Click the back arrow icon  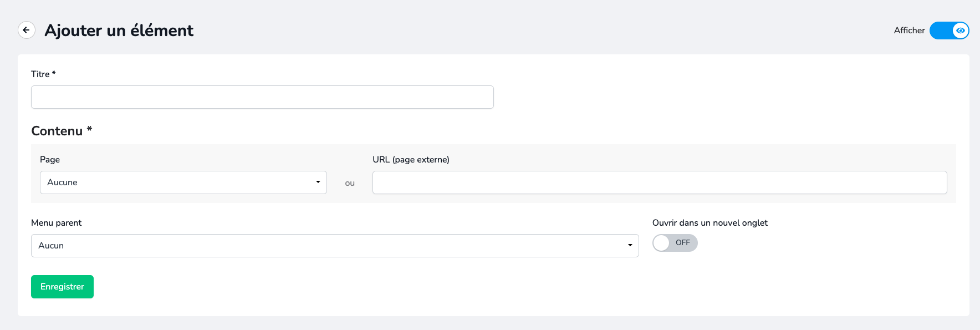click(x=27, y=30)
